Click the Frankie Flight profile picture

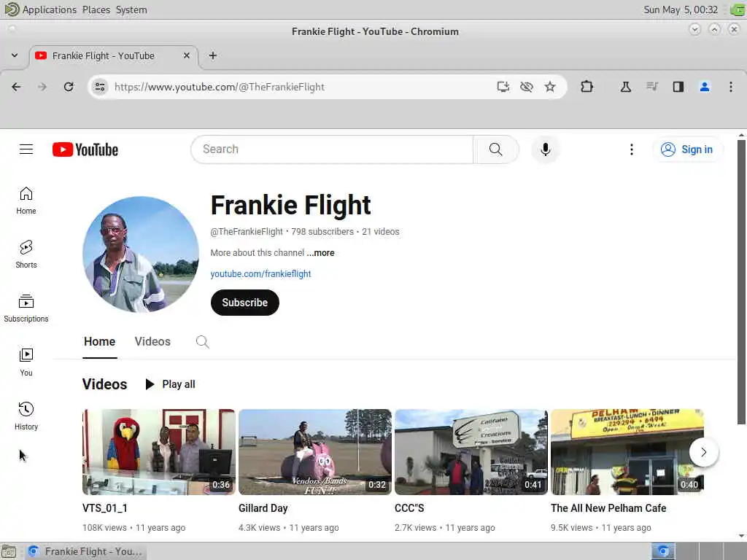click(141, 254)
